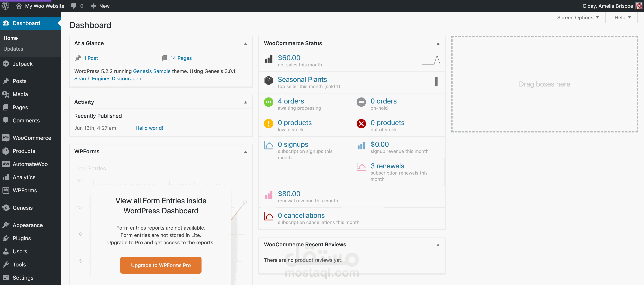
Task: Open the Jetpack menu item
Action: (x=30, y=64)
